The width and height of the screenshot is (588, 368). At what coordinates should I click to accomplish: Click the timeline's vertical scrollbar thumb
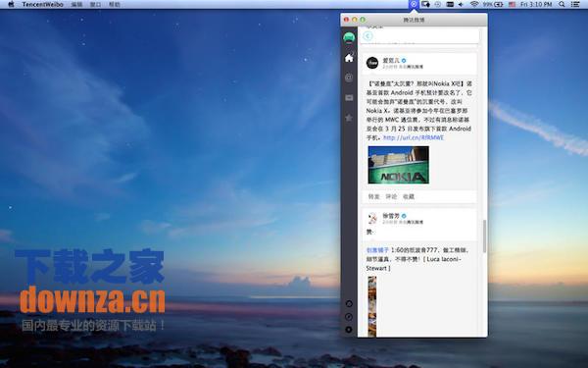coord(484,237)
